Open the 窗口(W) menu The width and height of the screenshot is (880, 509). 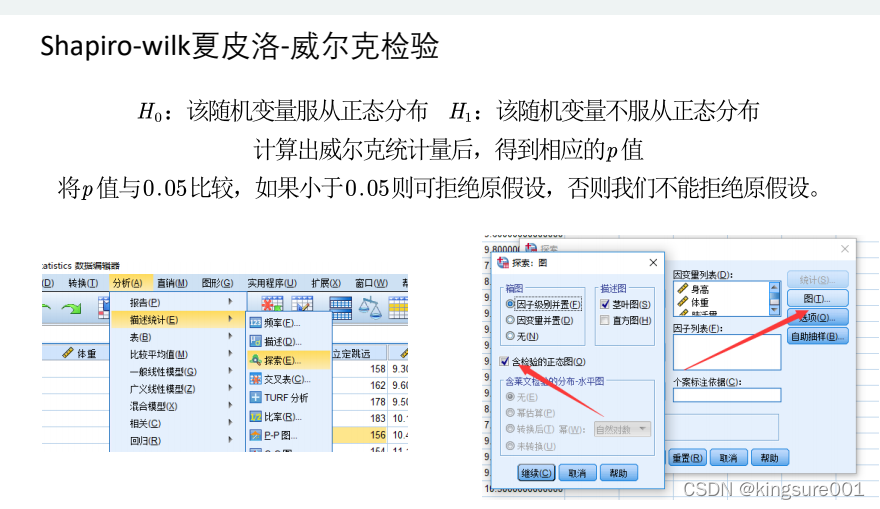pyautogui.click(x=371, y=283)
